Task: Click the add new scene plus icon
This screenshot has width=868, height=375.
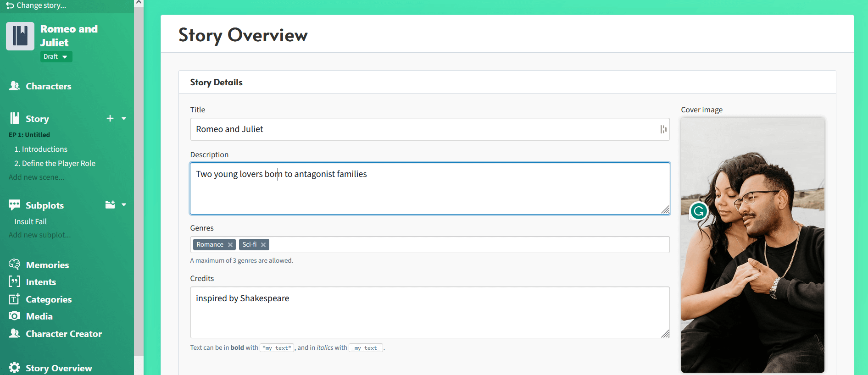Action: click(x=110, y=119)
